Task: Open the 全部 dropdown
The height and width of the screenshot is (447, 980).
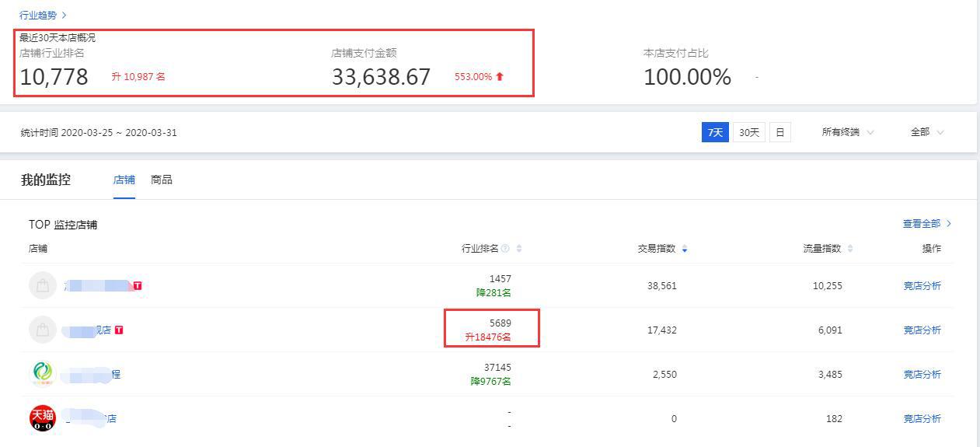Action: coord(927,132)
